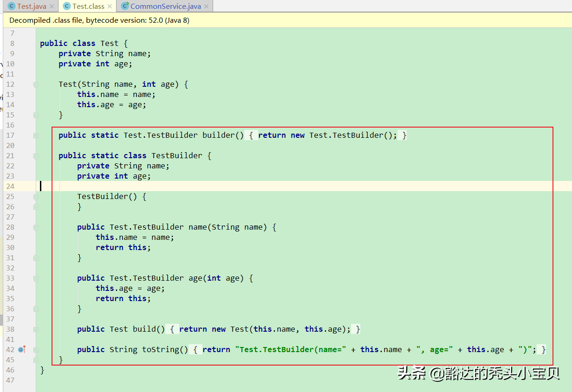The width and height of the screenshot is (572, 392).
Task: Close the Test.class tab
Action: tap(110, 6)
